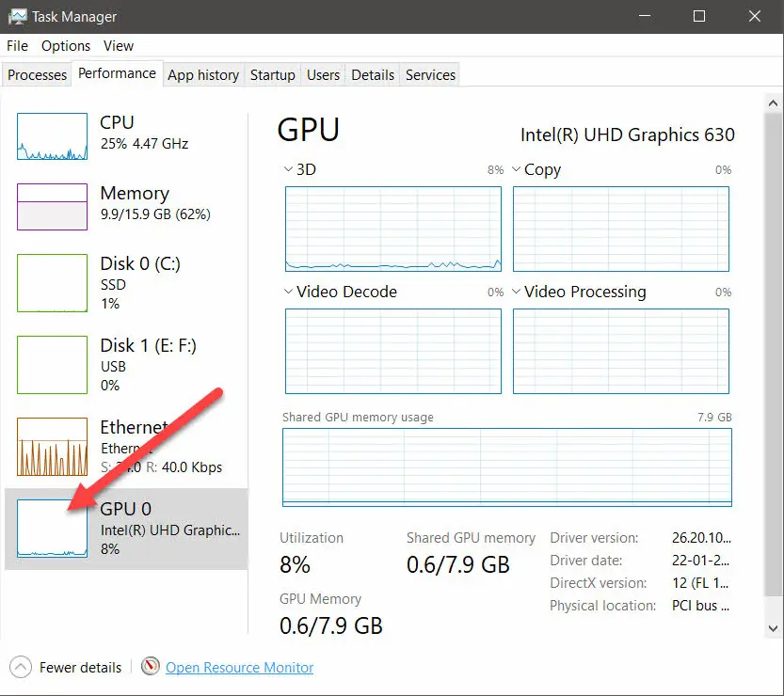Click the Video Processing usage graph
The image size is (784, 696).
(x=621, y=351)
